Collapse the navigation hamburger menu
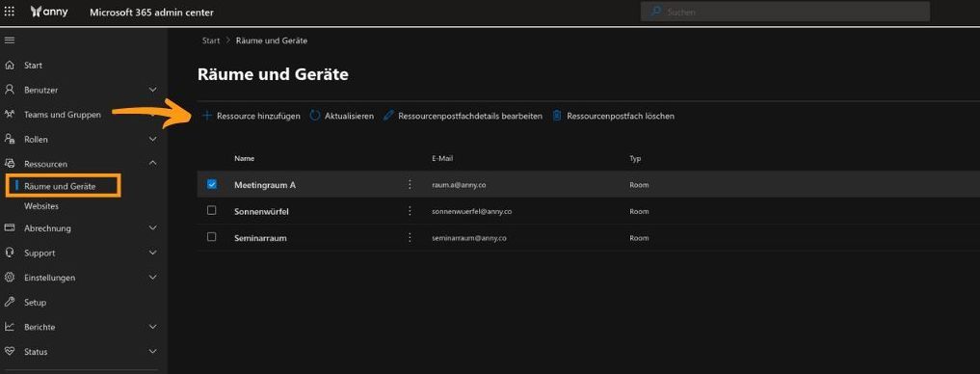The height and width of the screenshot is (374, 980). (10, 40)
